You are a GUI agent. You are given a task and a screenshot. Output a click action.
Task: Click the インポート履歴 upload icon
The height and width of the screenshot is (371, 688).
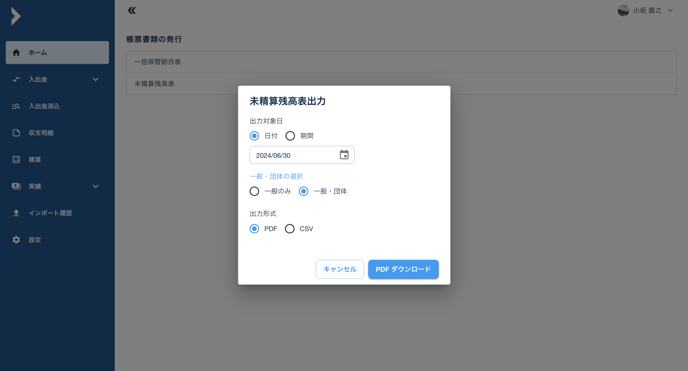click(16, 213)
